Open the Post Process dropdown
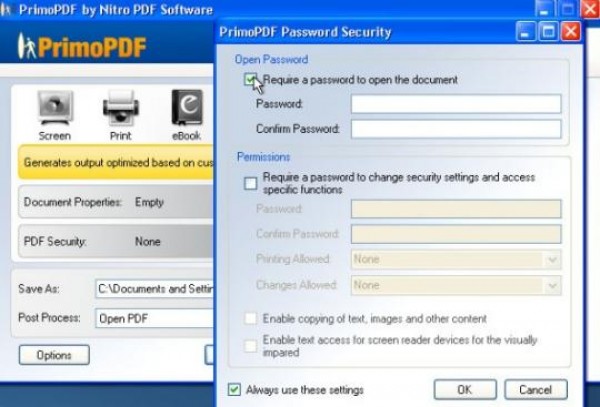600x407 pixels. pos(155,318)
